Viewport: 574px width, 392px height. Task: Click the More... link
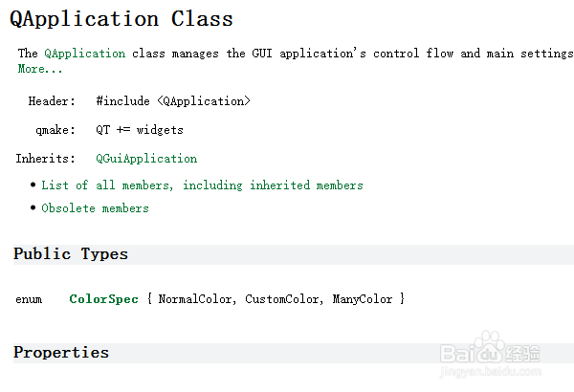click(x=40, y=69)
